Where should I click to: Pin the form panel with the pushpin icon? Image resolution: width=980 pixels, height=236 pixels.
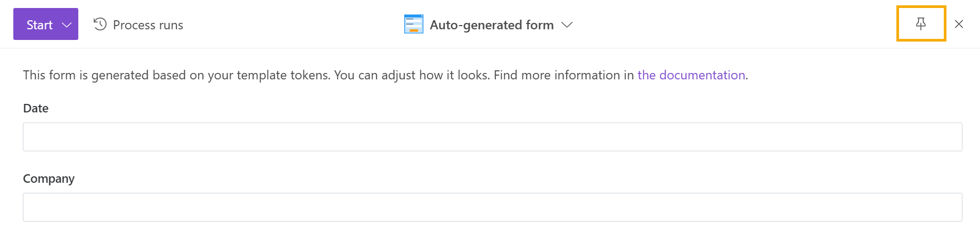921,23
